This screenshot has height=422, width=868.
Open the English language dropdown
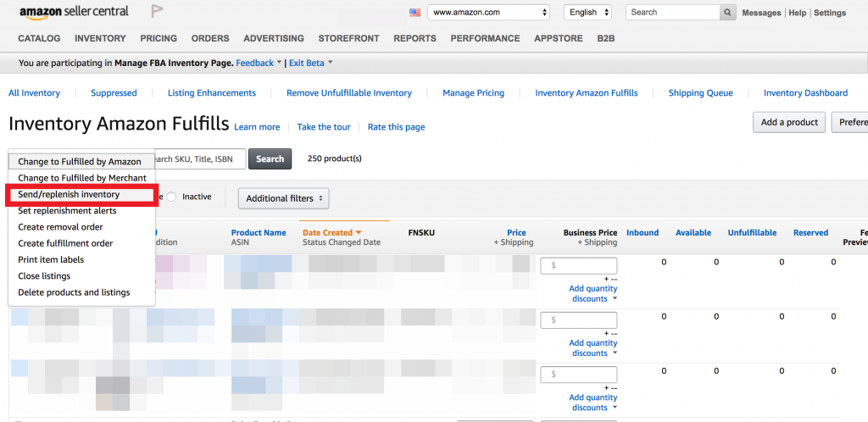tap(587, 12)
